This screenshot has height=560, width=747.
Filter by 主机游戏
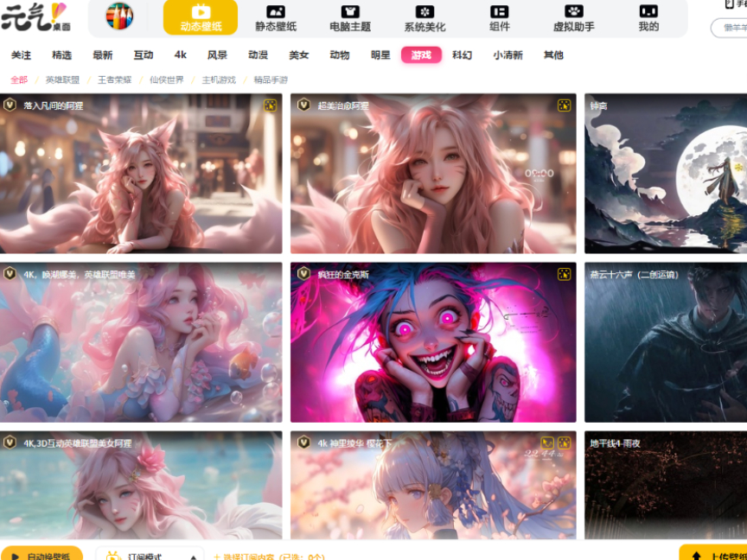[219, 80]
